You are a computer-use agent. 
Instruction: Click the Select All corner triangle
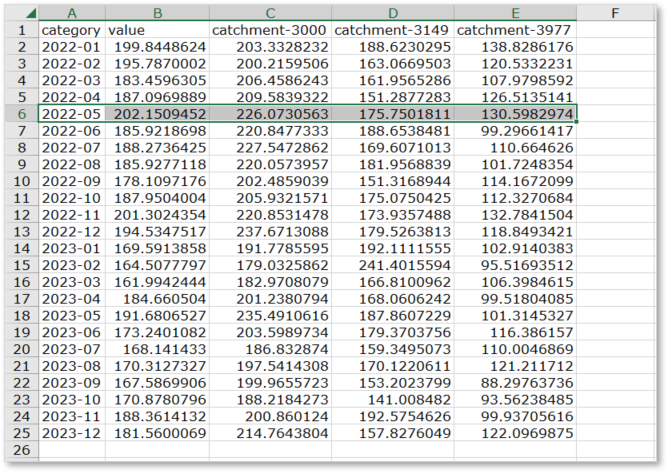coord(28,13)
